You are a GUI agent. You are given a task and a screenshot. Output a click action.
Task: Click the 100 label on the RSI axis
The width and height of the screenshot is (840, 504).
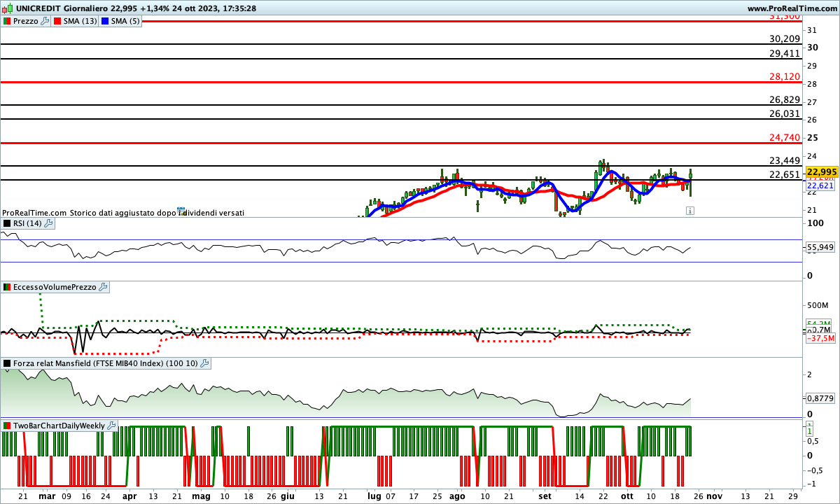click(814, 223)
